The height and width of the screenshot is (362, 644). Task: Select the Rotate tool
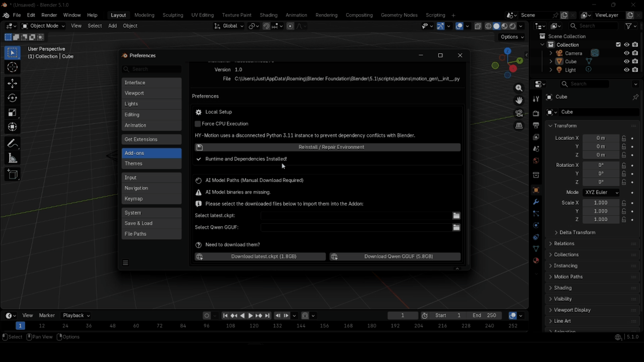(x=12, y=98)
